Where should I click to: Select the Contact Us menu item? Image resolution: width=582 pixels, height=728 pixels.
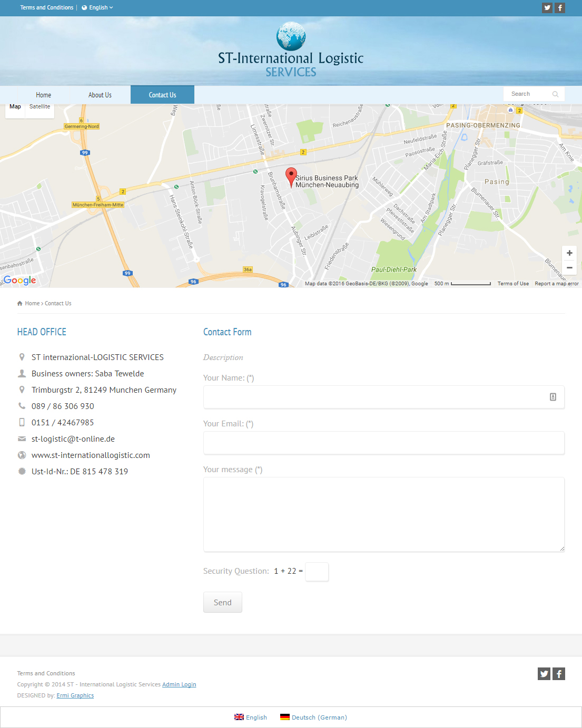point(162,95)
